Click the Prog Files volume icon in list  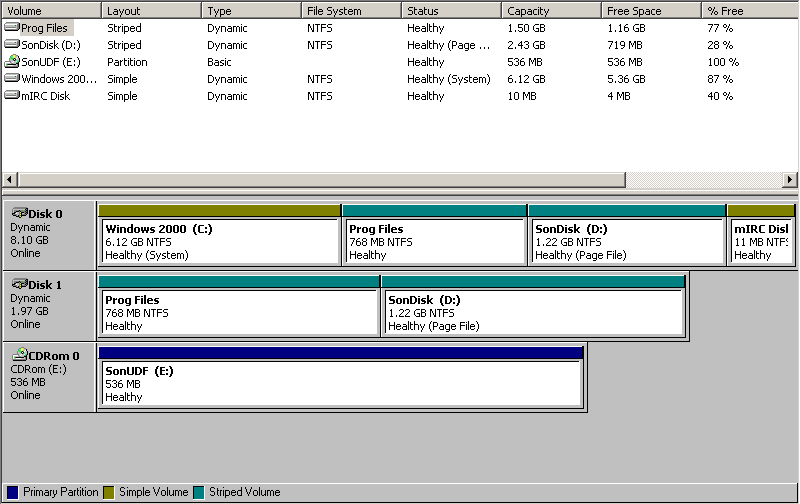(x=12, y=28)
